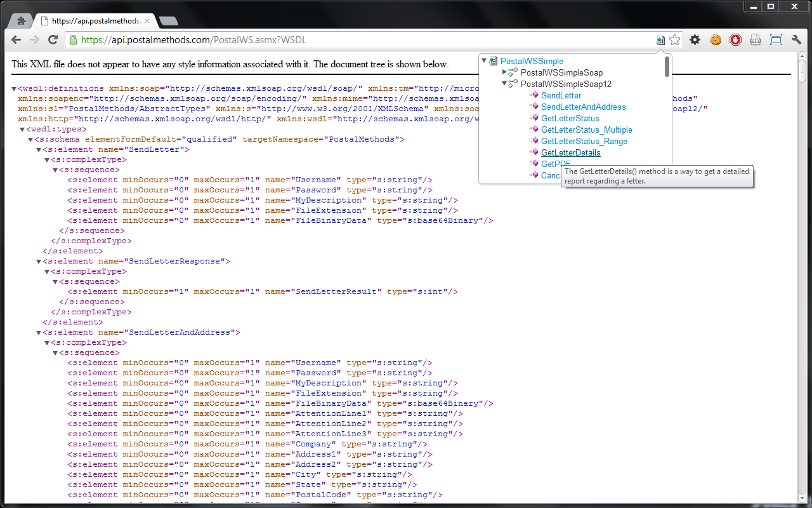Image resolution: width=812 pixels, height=508 pixels.
Task: Click the City element line
Action: [240, 474]
